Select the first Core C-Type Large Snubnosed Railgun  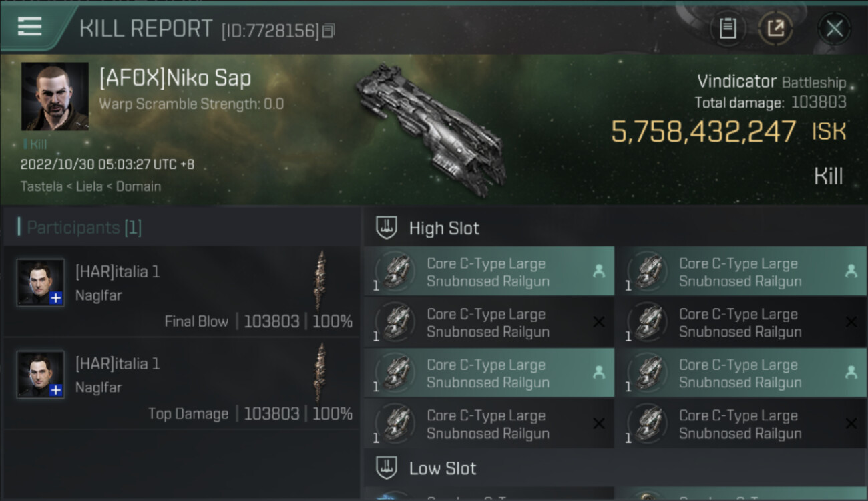[x=487, y=272]
